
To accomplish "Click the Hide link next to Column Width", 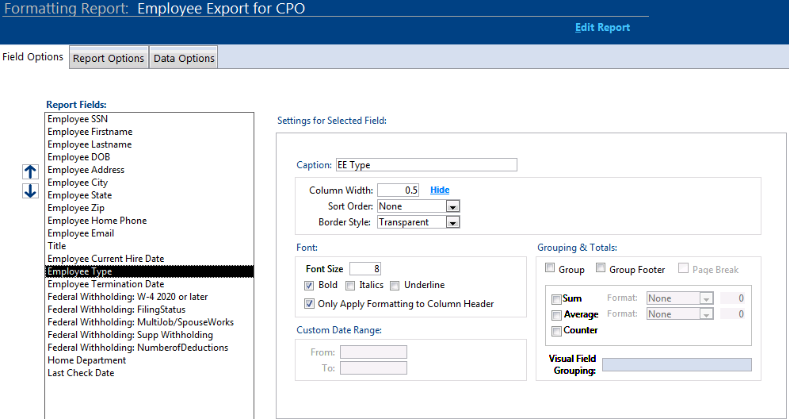I will [x=439, y=190].
